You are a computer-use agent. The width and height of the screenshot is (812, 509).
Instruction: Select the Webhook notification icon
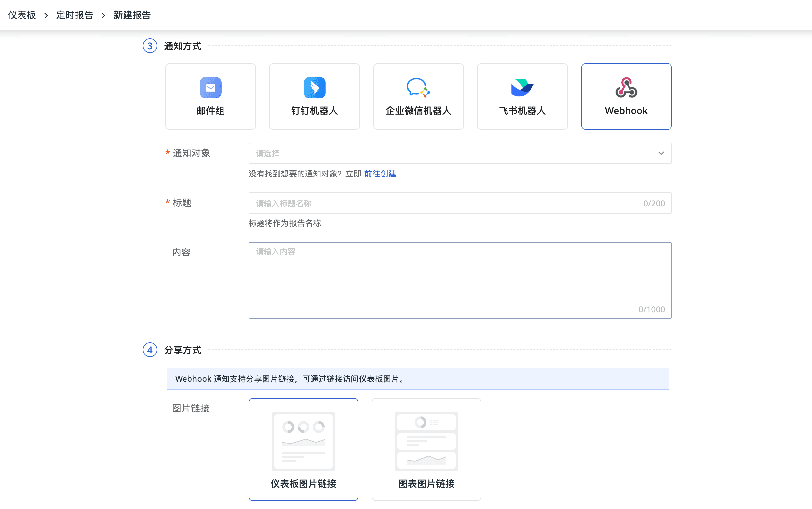click(626, 88)
